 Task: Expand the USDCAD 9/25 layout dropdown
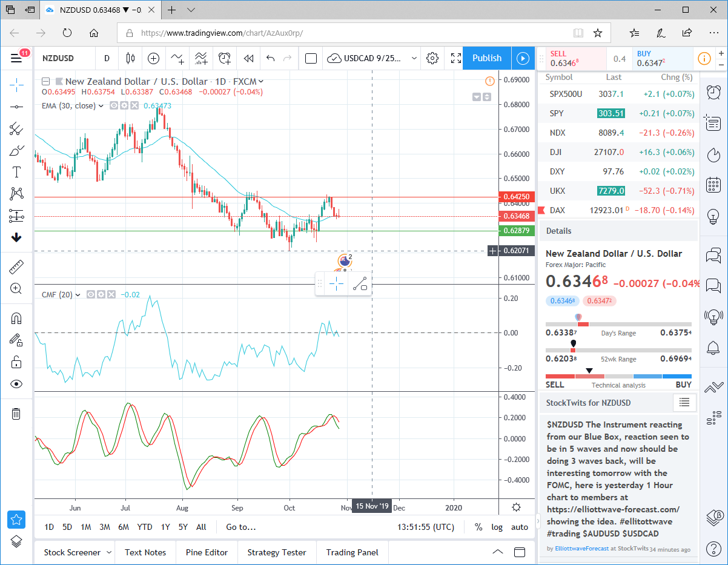click(x=414, y=58)
